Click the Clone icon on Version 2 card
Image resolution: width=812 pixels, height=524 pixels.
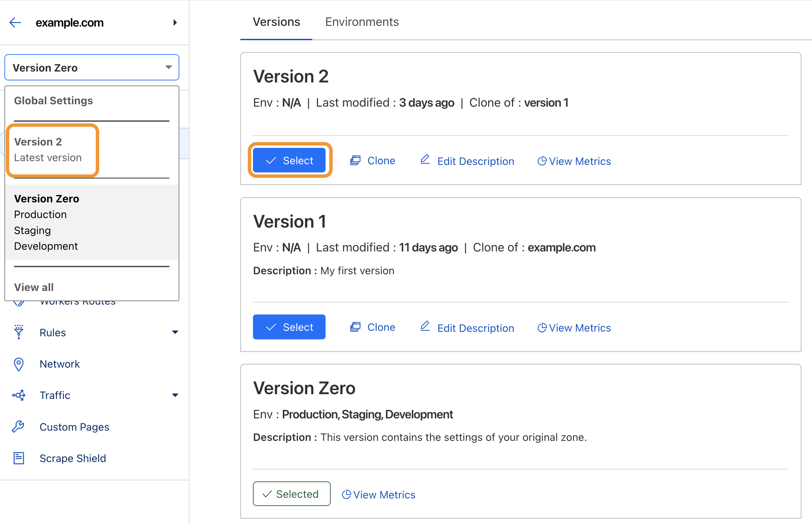pos(356,160)
